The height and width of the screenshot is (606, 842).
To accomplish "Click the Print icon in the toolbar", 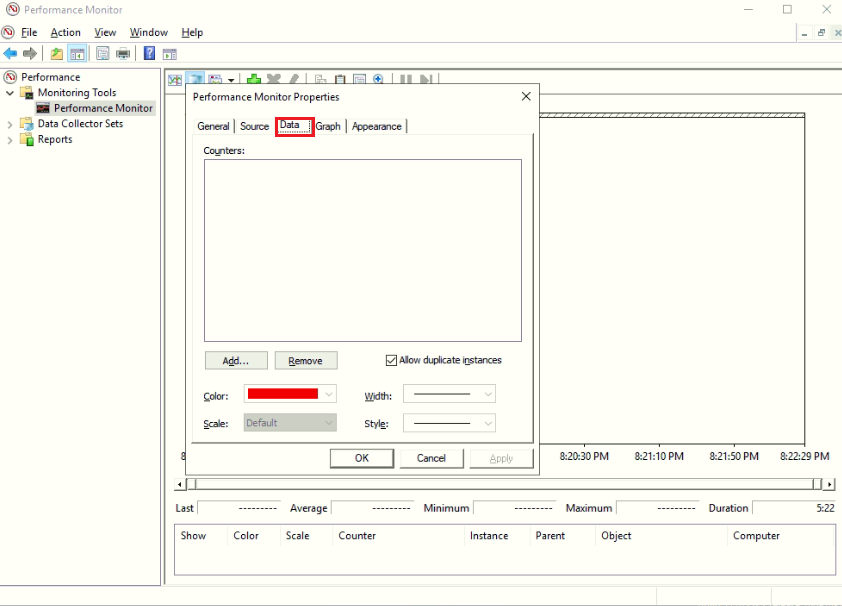I will [123, 54].
